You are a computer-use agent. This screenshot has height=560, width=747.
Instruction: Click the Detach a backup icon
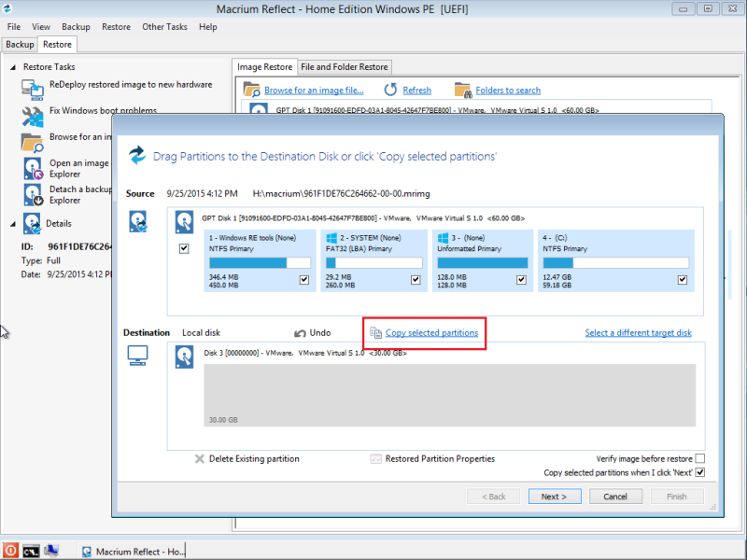click(34, 195)
